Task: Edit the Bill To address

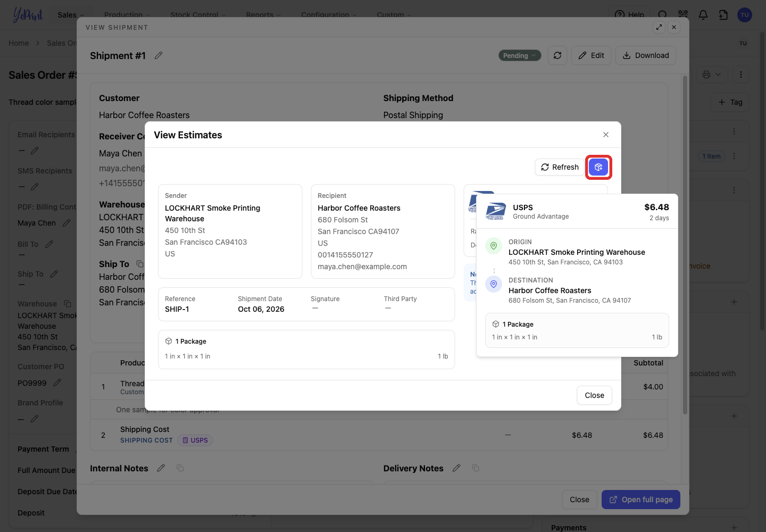Action: pos(49,244)
